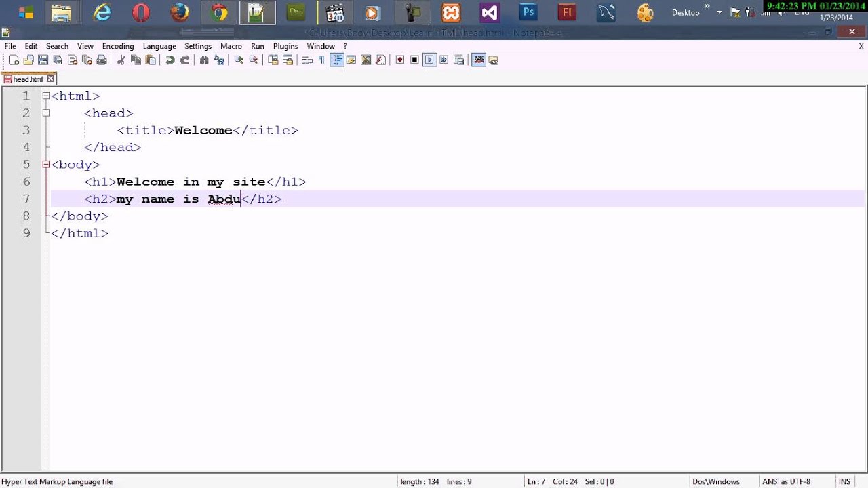Open the File menu
The height and width of the screenshot is (488, 868).
(x=10, y=46)
